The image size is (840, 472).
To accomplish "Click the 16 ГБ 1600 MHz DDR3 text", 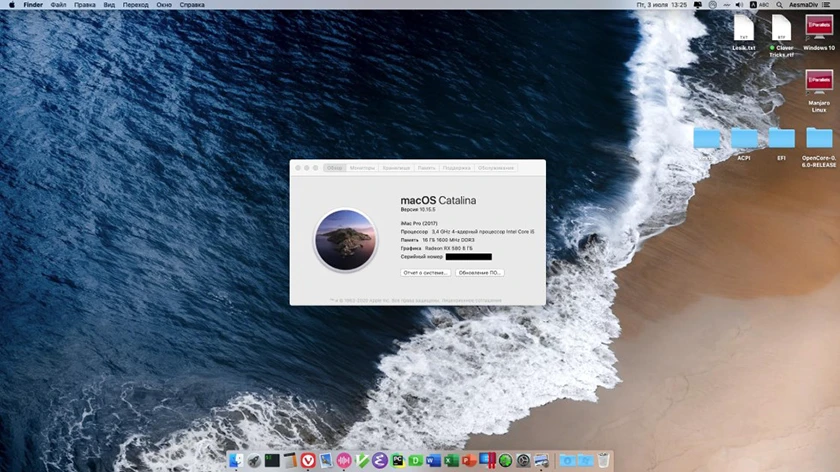I will pos(448,240).
